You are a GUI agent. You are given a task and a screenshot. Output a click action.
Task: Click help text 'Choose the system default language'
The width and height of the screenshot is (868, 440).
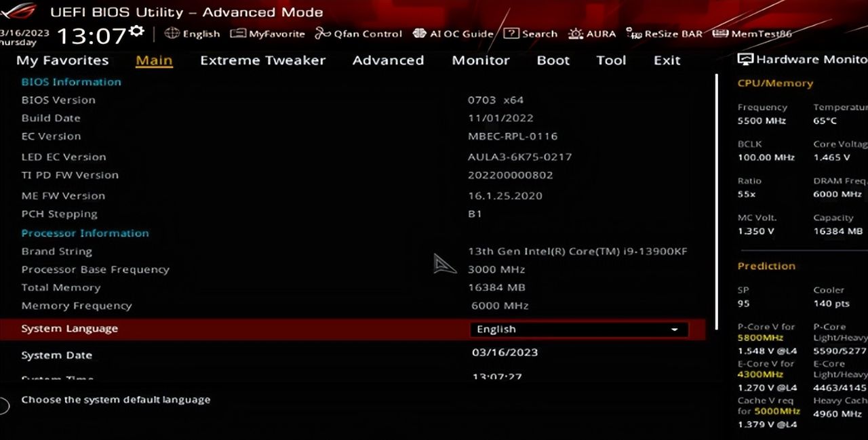tap(115, 400)
